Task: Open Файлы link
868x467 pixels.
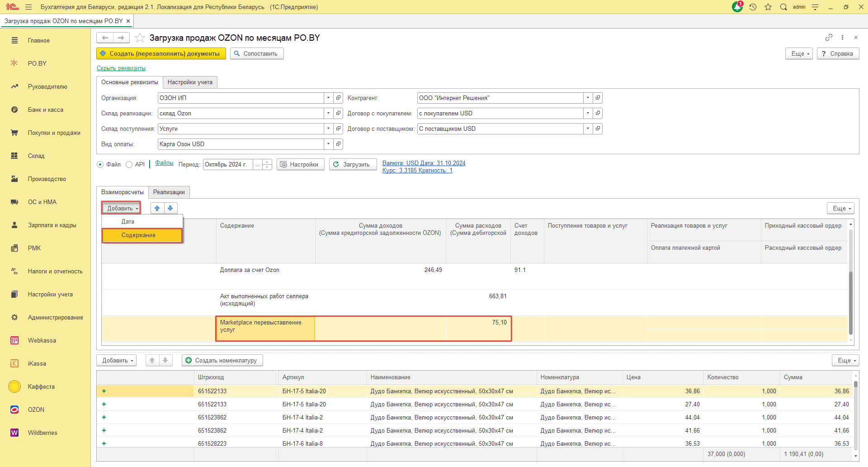Action: click(x=164, y=163)
